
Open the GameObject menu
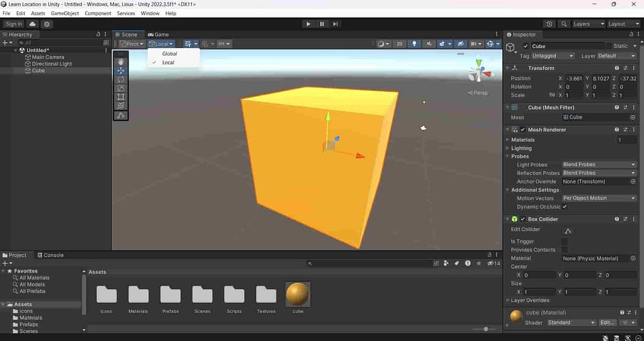tap(64, 13)
